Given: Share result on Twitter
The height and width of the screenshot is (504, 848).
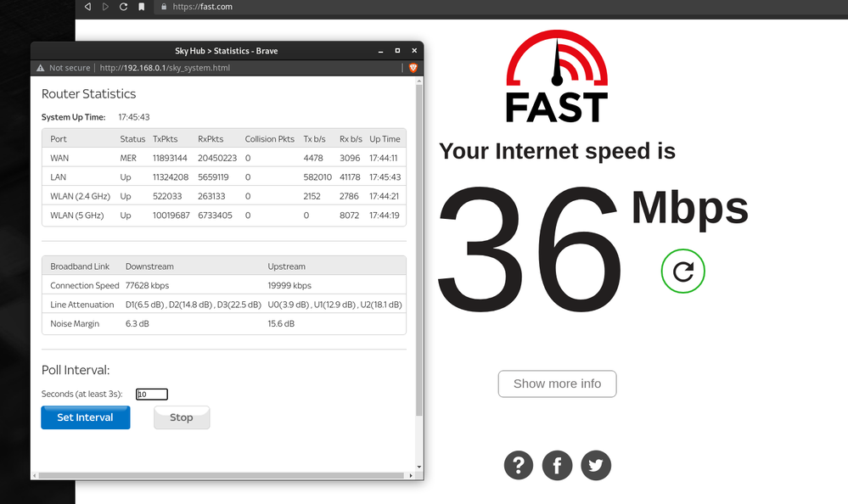Looking at the screenshot, I should 595,465.
